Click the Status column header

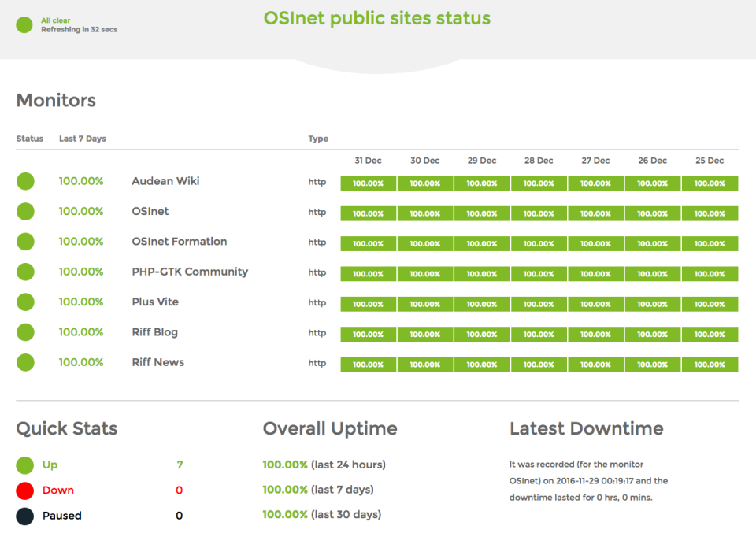point(30,139)
